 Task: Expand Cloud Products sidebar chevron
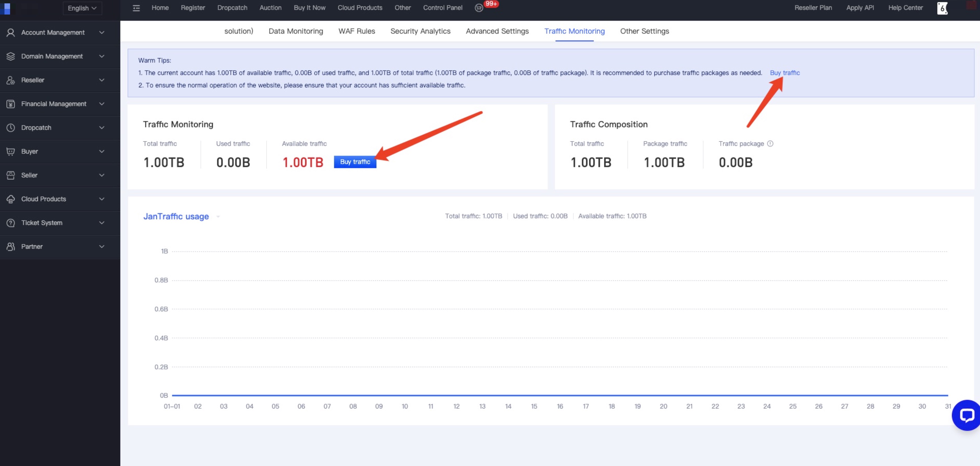[101, 199]
